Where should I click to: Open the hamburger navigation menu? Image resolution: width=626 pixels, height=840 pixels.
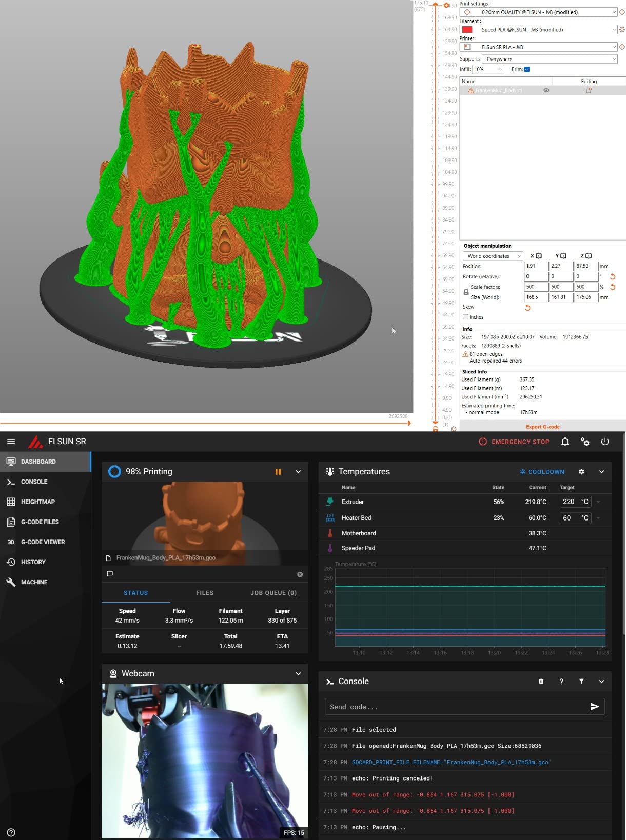coord(11,442)
